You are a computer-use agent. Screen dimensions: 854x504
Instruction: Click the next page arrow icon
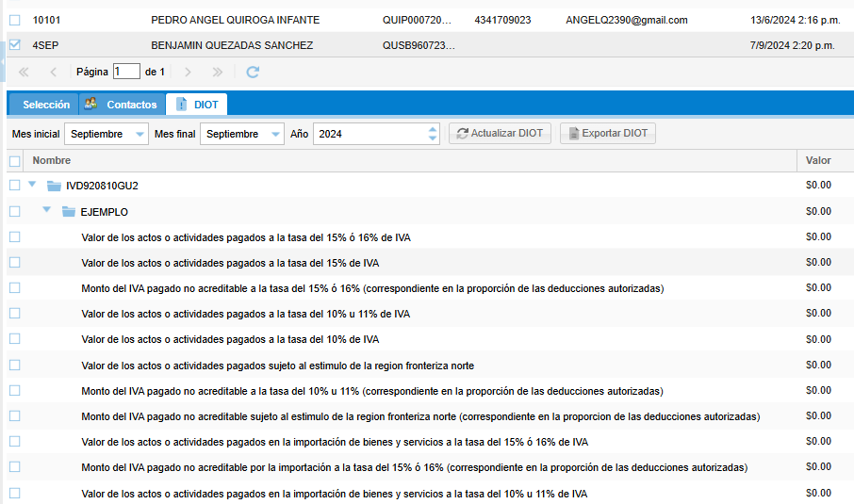[189, 72]
